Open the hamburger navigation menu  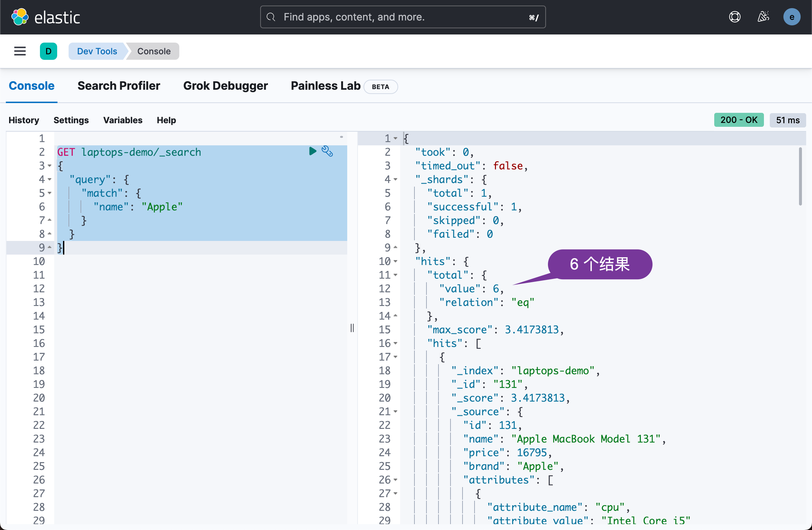(20, 51)
